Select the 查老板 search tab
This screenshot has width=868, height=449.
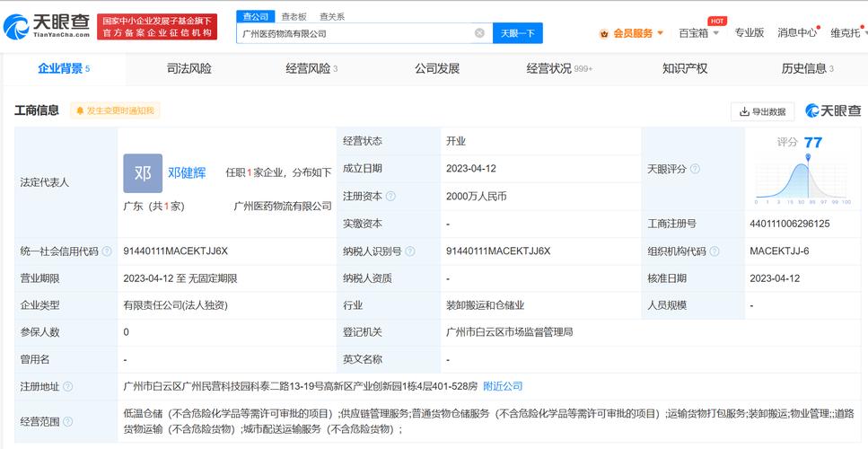(294, 16)
